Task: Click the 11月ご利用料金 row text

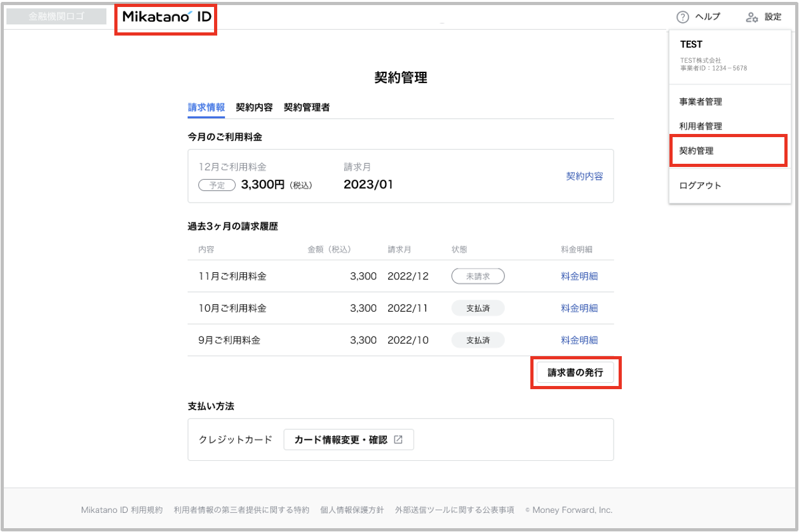Action: pyautogui.click(x=232, y=276)
